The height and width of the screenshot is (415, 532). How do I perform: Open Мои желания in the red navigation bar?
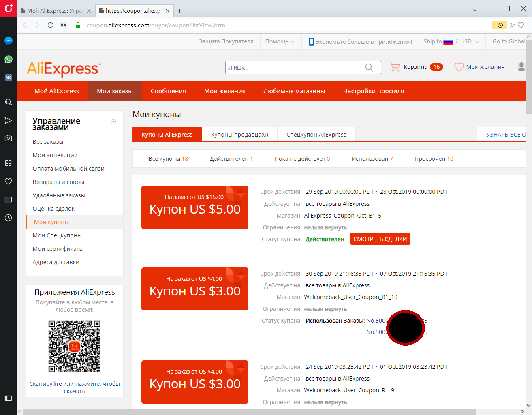[225, 91]
